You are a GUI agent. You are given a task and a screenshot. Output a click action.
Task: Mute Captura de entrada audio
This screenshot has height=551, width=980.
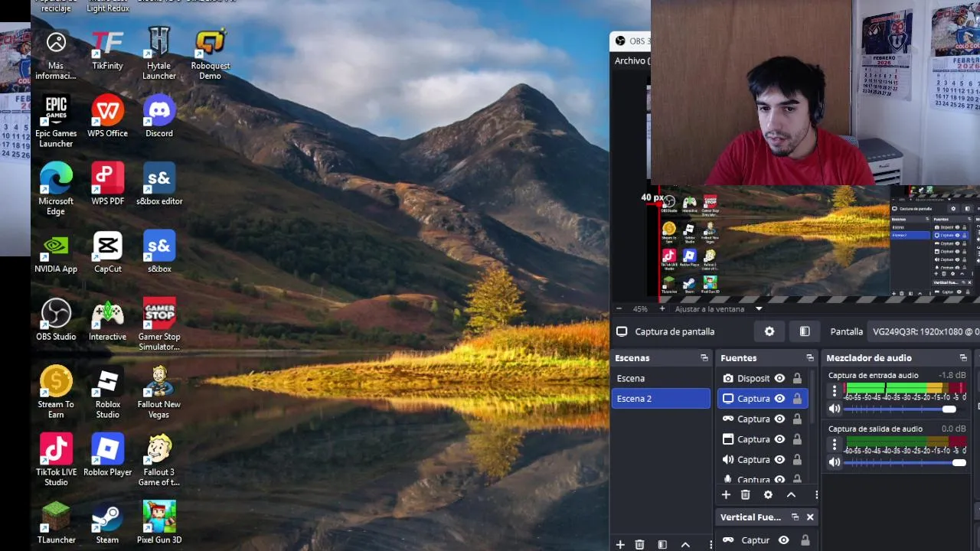click(835, 409)
